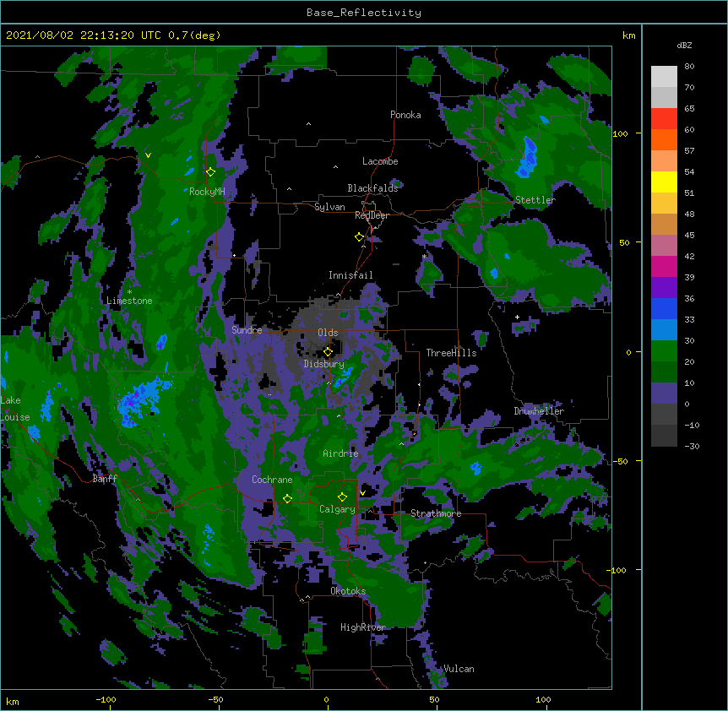The width and height of the screenshot is (728, 711).
Task: Click the Strathmore label
Action: (436, 513)
